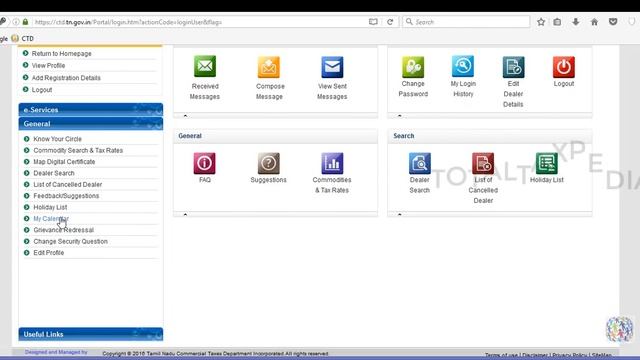Open Edit Profile sidebar link

(49, 253)
